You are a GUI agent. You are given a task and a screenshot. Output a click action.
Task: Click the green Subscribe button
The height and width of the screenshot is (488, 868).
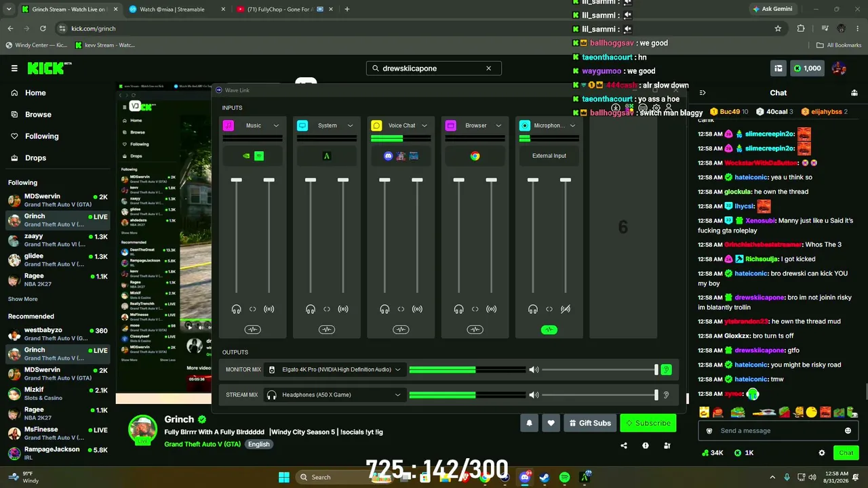click(648, 423)
